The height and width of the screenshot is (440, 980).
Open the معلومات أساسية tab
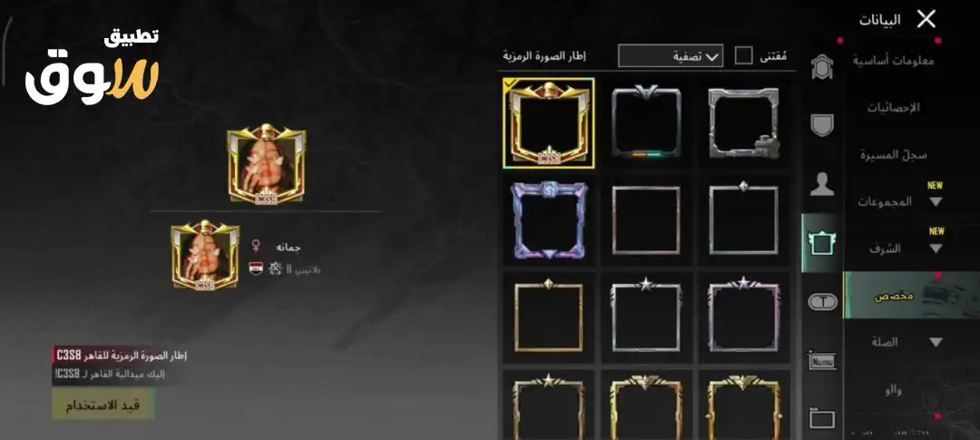tap(894, 61)
